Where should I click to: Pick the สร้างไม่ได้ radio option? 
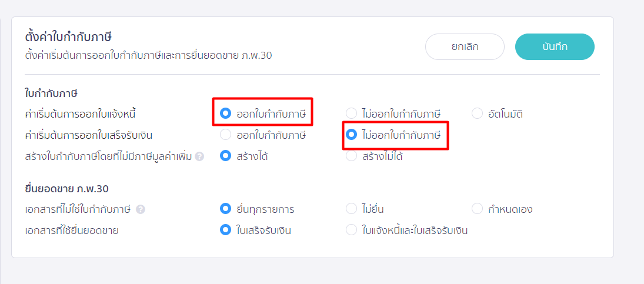tap(351, 156)
